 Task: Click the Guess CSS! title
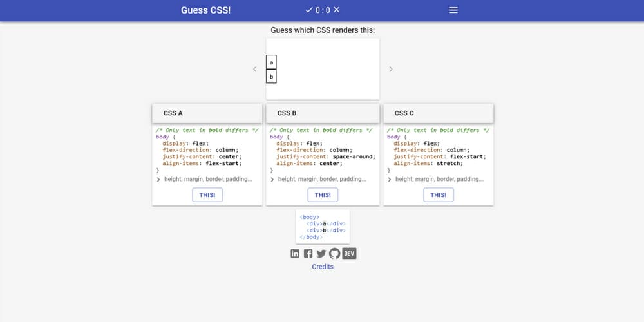pyautogui.click(x=206, y=10)
